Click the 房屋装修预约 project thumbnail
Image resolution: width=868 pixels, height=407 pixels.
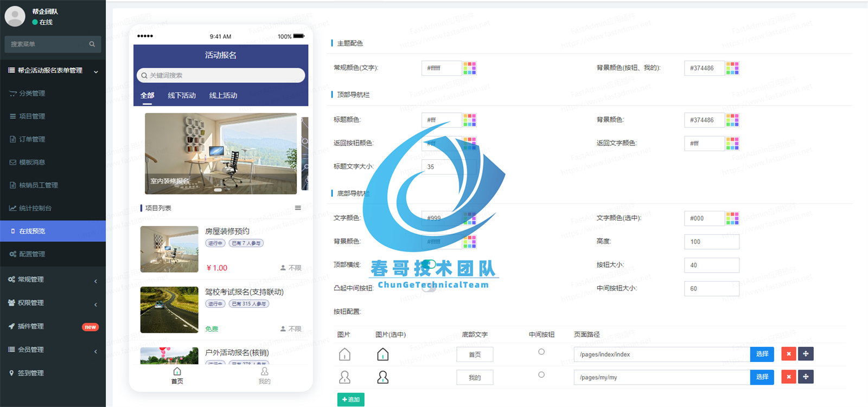169,249
